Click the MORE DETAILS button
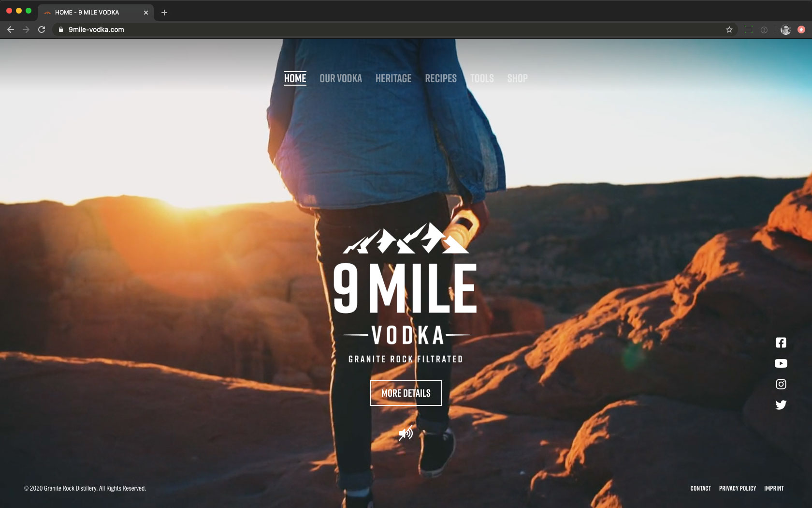This screenshot has height=508, width=812. click(x=406, y=393)
